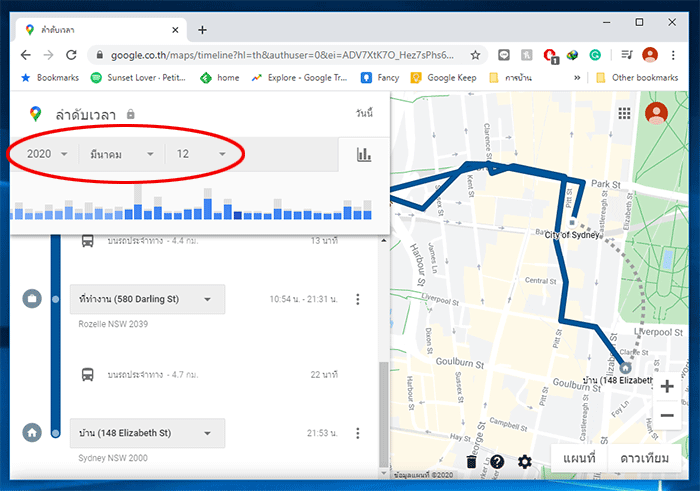
Task: Click the work briefcase timeline icon
Action: [32, 299]
